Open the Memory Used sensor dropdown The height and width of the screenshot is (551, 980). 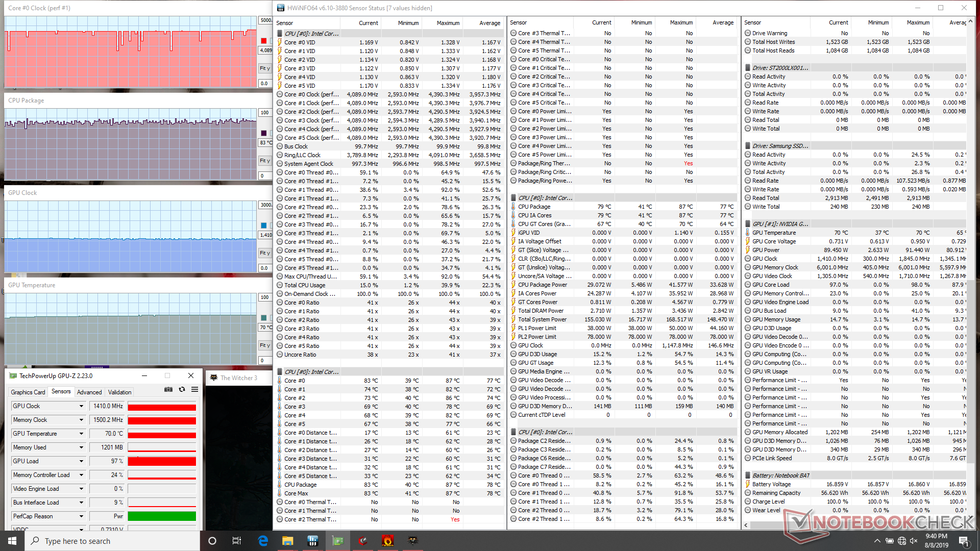[x=81, y=447]
